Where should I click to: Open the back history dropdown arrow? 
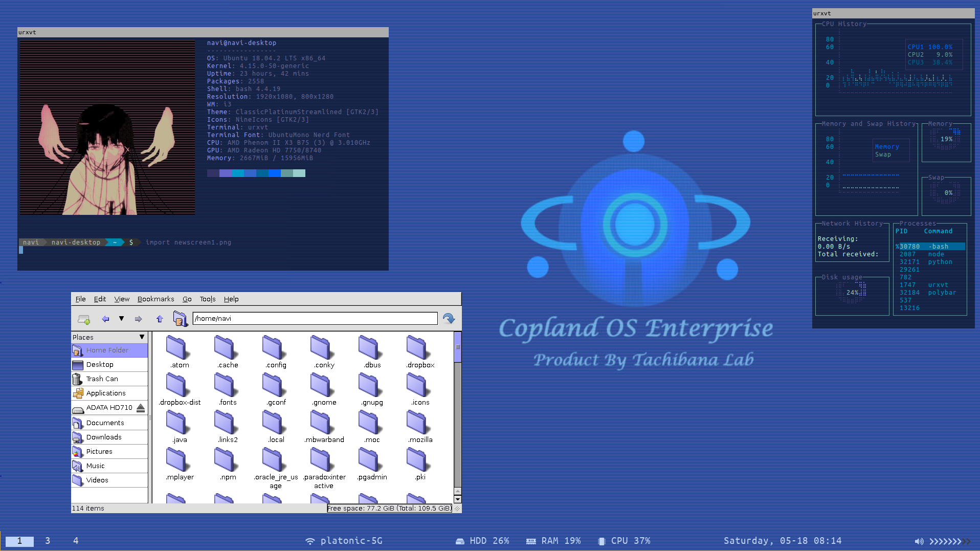point(121,319)
